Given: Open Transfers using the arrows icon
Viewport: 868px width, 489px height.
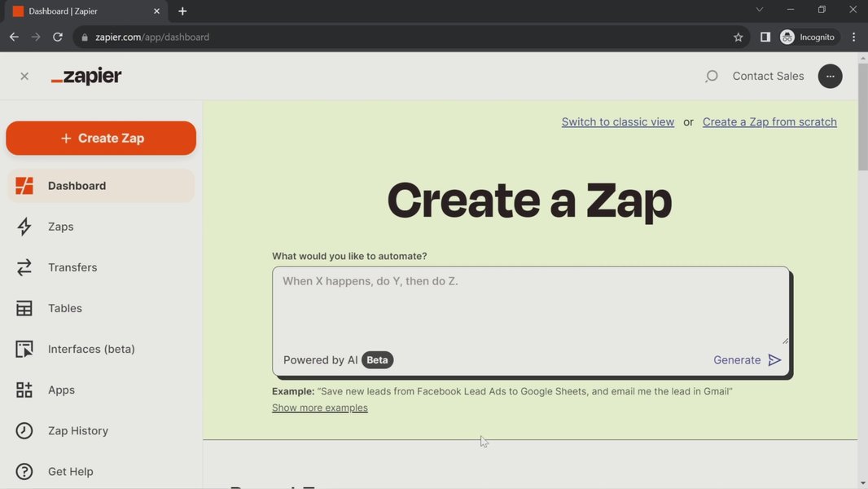Looking at the screenshot, I should 24,267.
